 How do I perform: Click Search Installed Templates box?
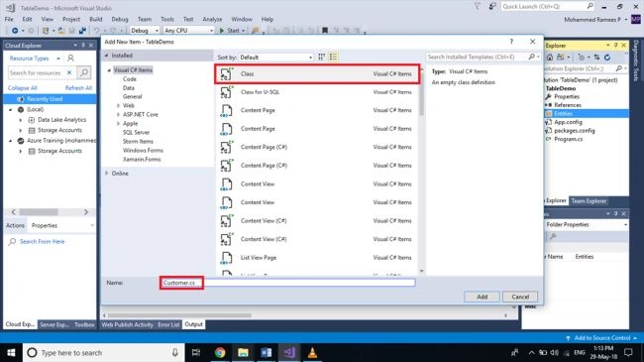point(478,57)
